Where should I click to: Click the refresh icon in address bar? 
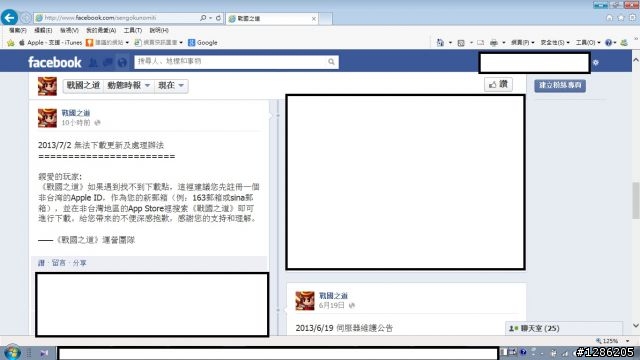[218, 18]
